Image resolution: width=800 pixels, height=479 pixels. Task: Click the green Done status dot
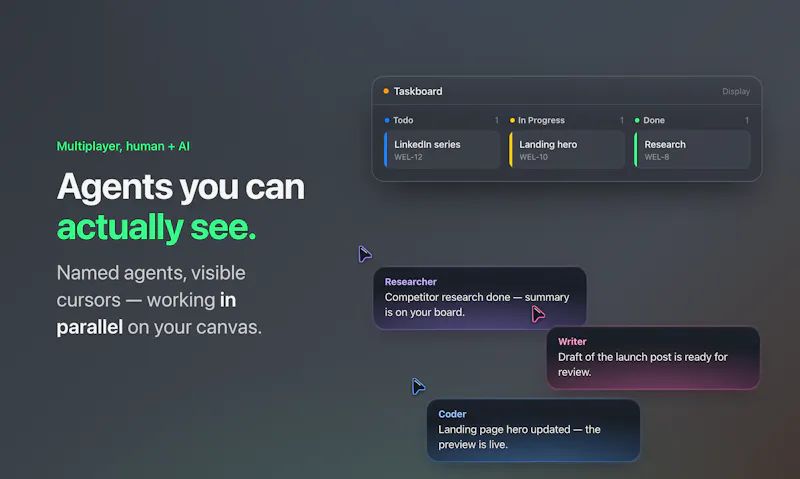point(637,120)
